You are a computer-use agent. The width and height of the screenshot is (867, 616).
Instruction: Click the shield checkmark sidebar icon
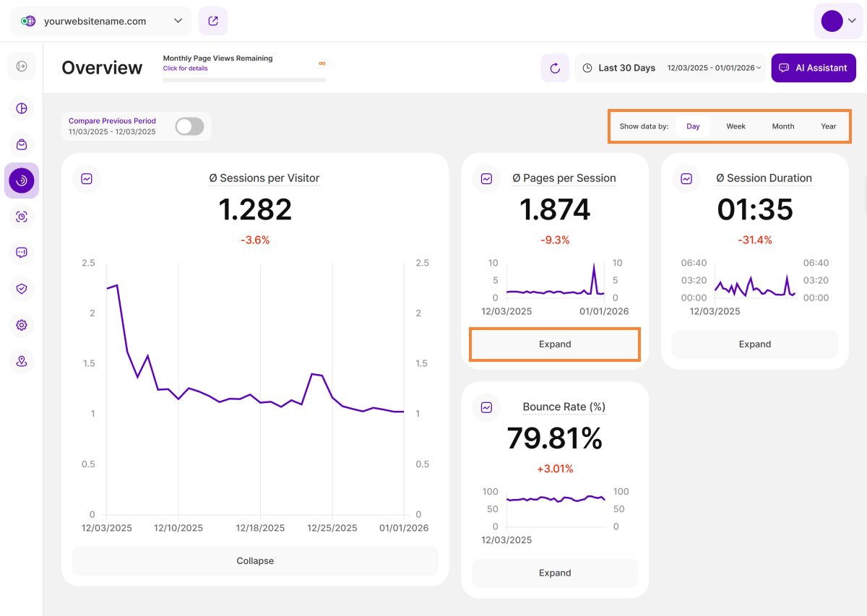click(22, 289)
